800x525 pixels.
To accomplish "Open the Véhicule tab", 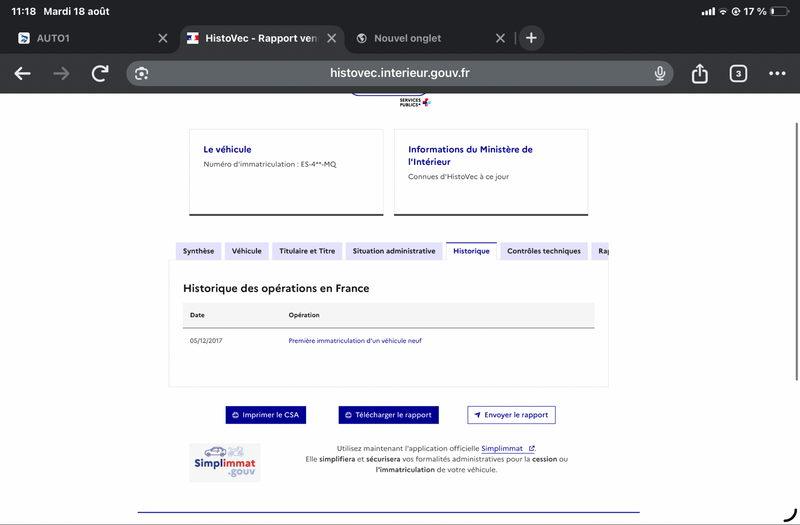I will (246, 251).
